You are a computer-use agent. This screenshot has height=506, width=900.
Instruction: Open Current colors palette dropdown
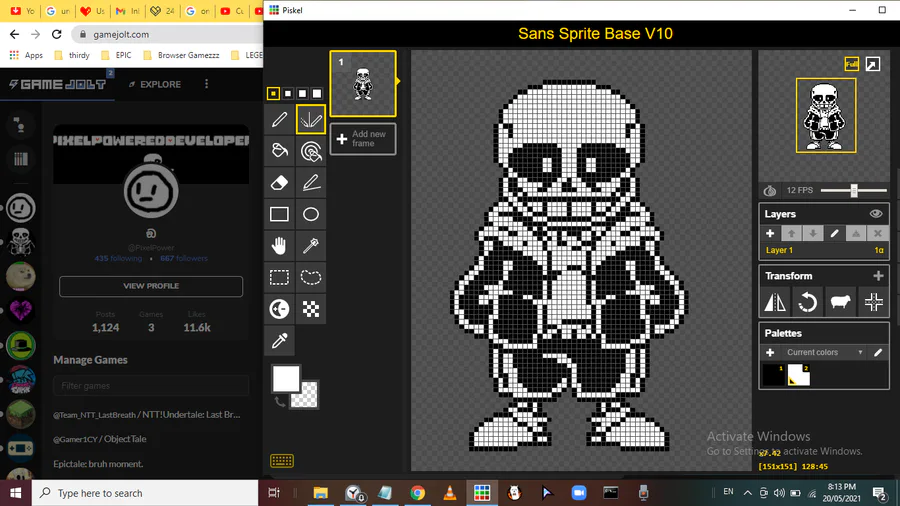click(x=824, y=352)
